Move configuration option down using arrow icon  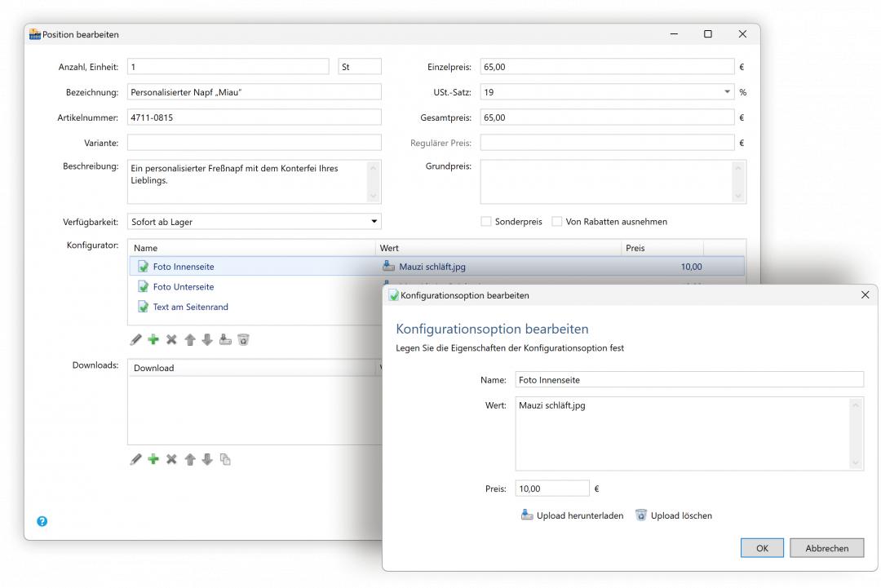pos(205,339)
